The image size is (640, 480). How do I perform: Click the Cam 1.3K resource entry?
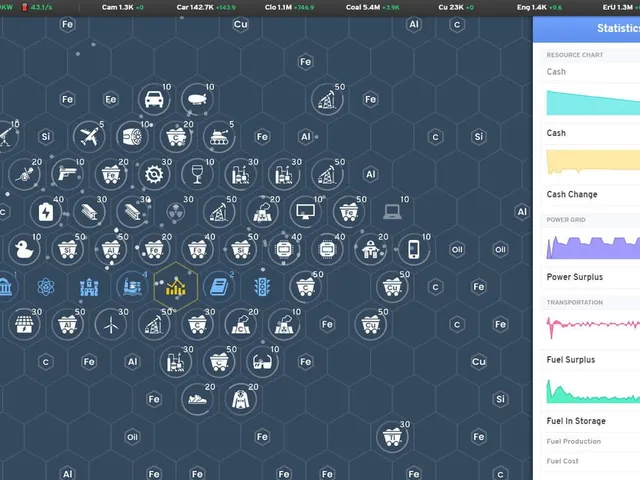tap(122, 7)
